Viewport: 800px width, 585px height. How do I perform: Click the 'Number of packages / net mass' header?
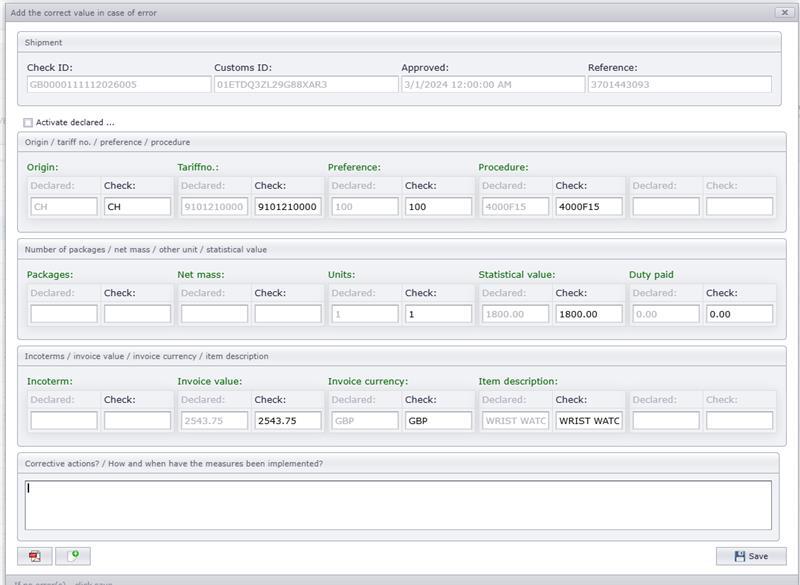tap(402, 249)
